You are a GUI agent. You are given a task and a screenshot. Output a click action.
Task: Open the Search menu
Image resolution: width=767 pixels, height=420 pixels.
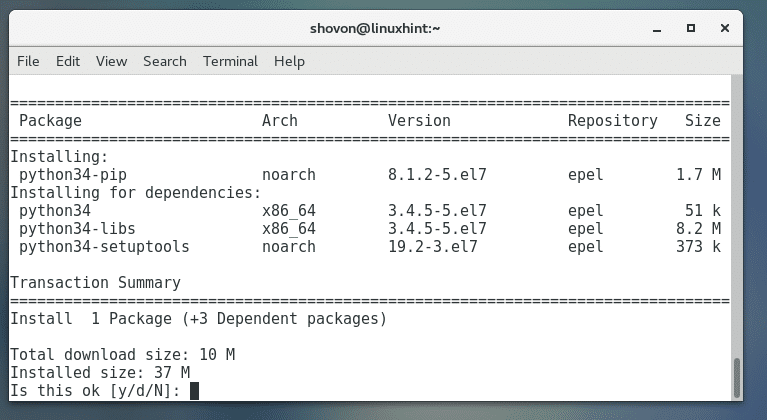[164, 61]
